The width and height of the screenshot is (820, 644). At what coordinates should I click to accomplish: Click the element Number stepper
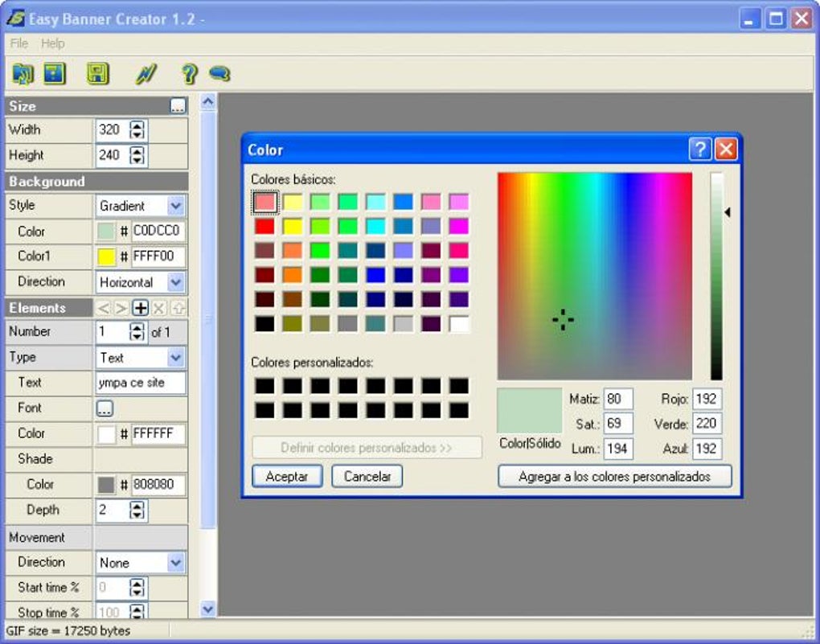pyautogui.click(x=137, y=332)
